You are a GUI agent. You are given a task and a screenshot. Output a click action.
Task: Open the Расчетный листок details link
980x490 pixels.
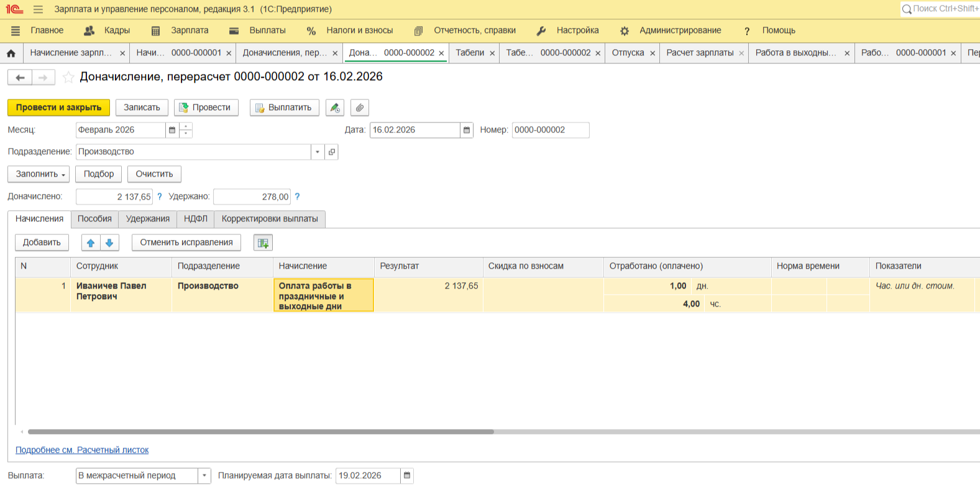[82, 450]
